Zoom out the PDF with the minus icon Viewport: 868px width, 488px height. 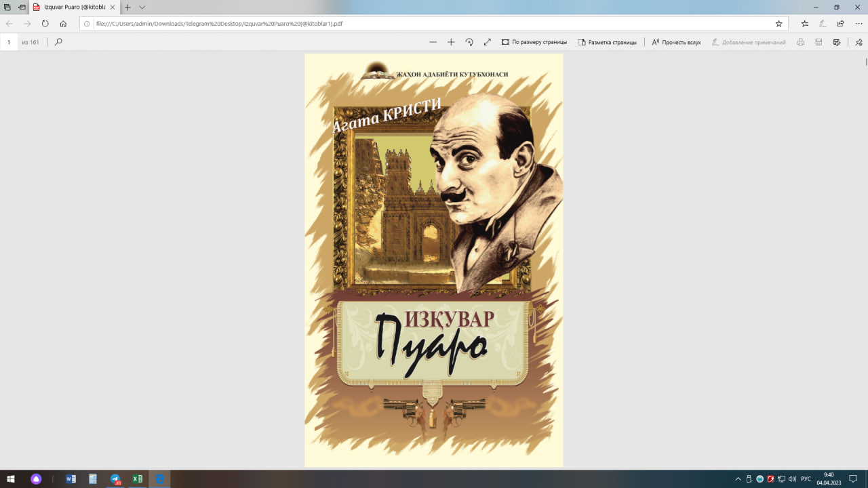433,42
